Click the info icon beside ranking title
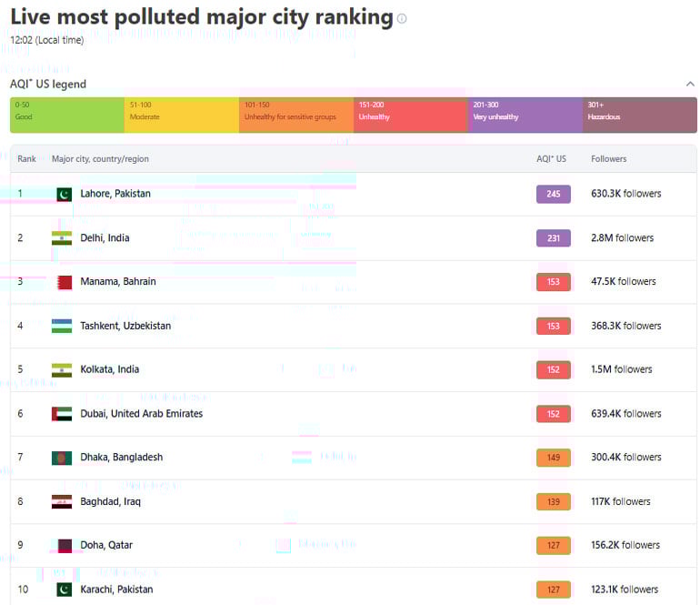 [x=402, y=18]
